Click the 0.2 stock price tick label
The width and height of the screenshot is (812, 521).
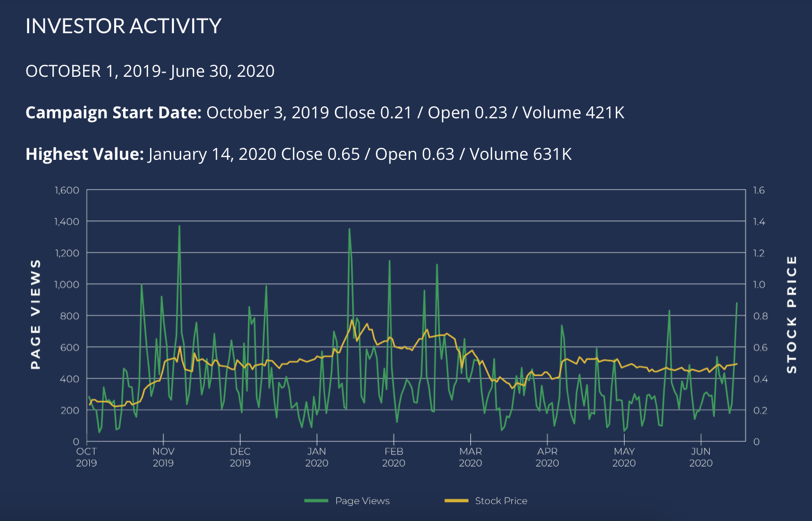pyautogui.click(x=761, y=410)
